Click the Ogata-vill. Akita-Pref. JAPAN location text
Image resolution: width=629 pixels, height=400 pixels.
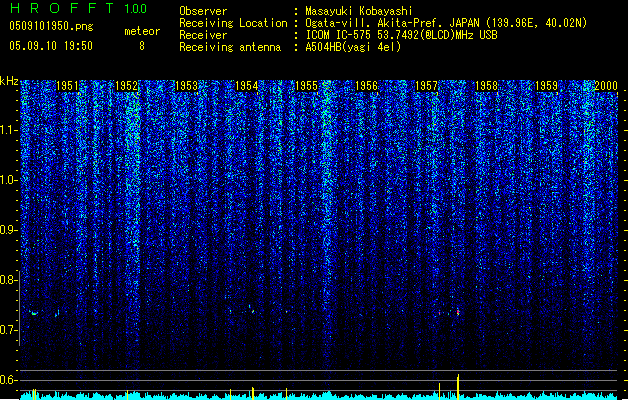[x=446, y=23]
